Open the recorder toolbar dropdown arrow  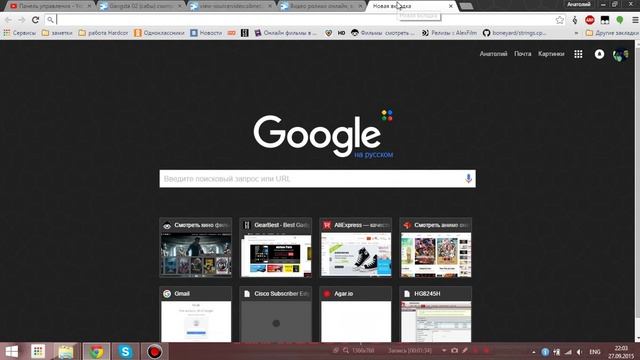coord(444,350)
